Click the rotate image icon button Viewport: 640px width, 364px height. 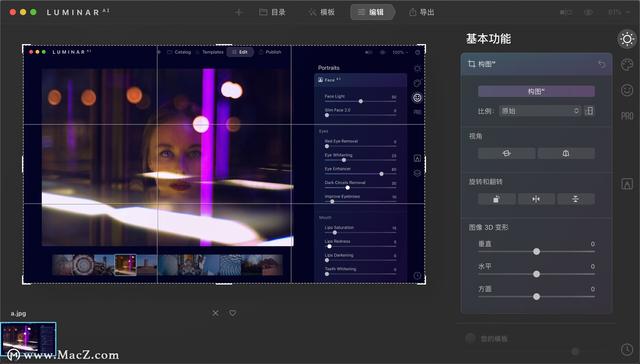(x=496, y=199)
